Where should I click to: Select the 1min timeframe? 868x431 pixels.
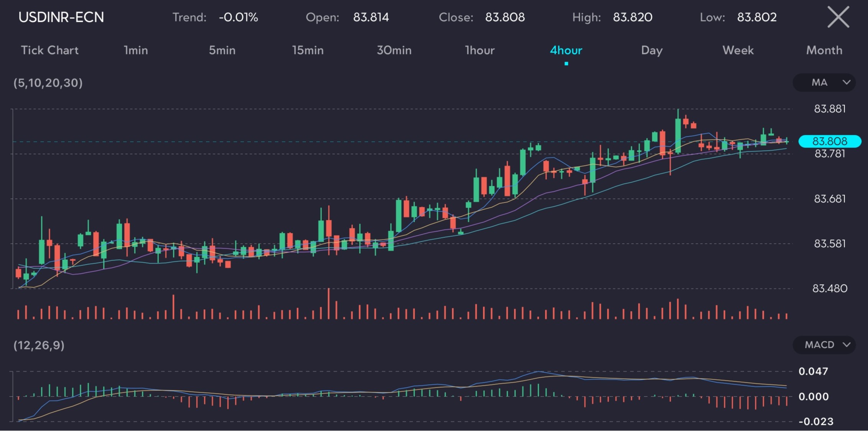coord(136,50)
